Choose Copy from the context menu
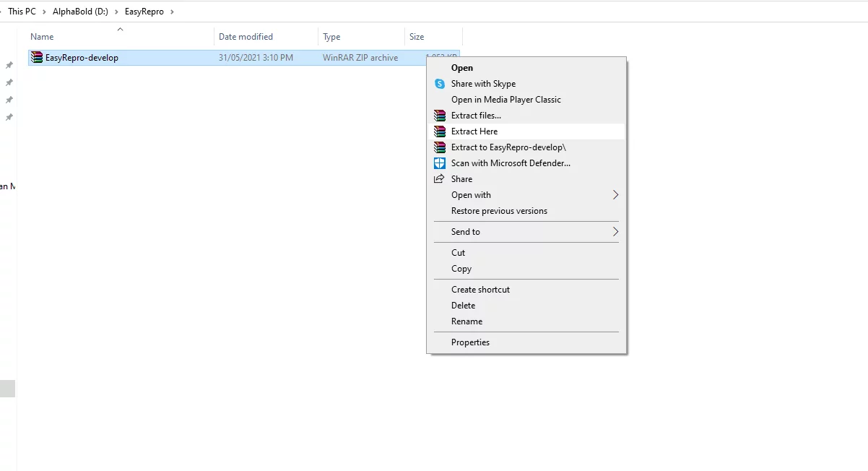This screenshot has width=868, height=471. (526, 269)
